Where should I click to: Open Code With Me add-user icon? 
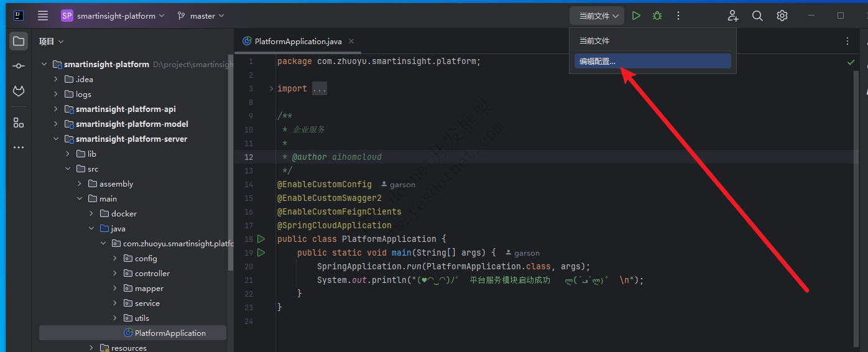click(x=733, y=16)
